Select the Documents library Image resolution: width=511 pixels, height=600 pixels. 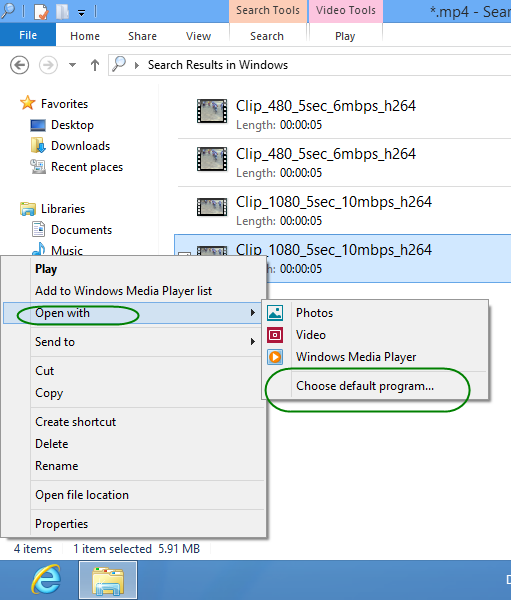tap(82, 230)
